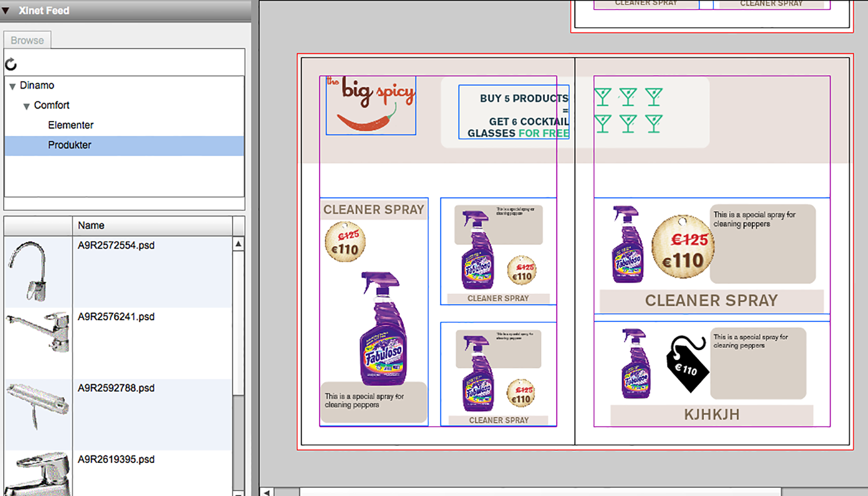Click the €125/€110 price badge, left product
The height and width of the screenshot is (496, 868).
coord(345,242)
